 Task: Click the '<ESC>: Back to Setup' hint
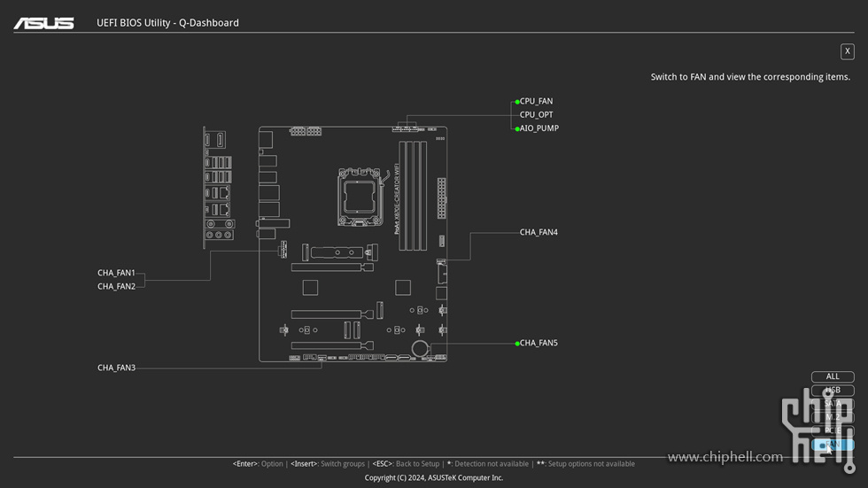pos(406,464)
